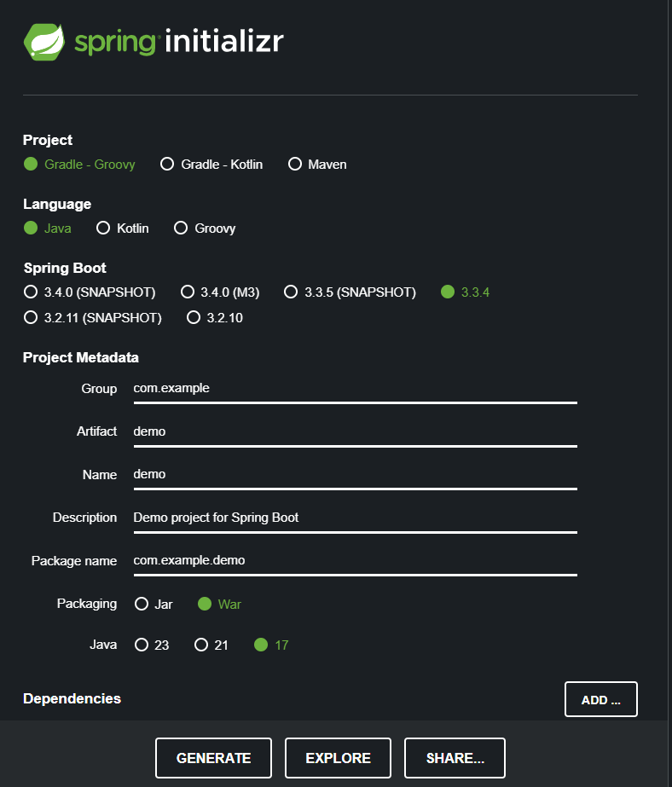Select Gradle - Kotlin project type

(x=211, y=164)
